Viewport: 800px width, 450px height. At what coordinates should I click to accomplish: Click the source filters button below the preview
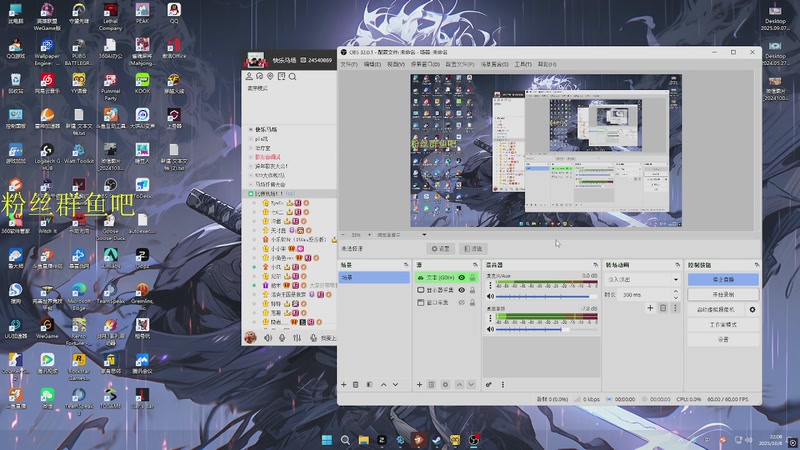[x=473, y=248]
